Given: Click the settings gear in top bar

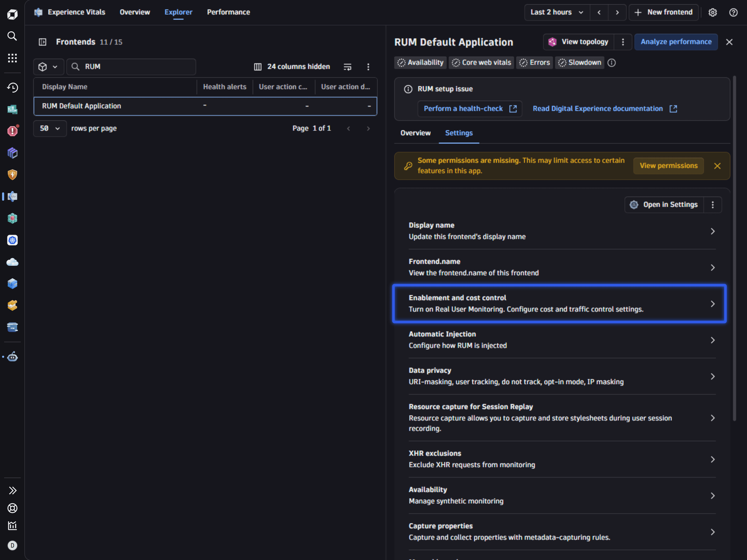Looking at the screenshot, I should tap(713, 12).
